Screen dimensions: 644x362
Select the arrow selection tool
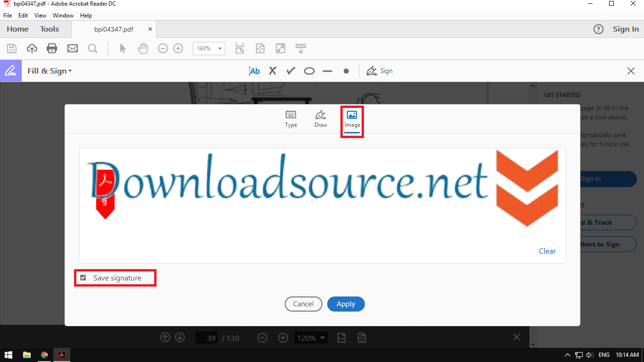coord(123,48)
